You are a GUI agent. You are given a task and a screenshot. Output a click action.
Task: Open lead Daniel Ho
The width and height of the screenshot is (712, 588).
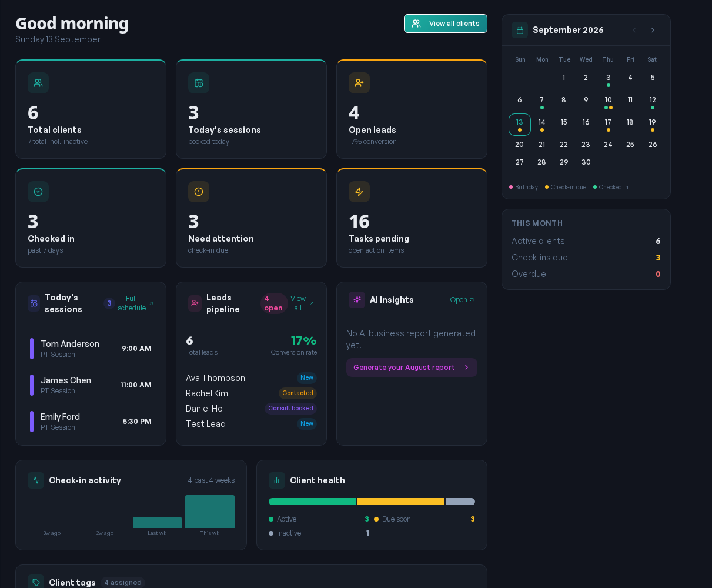(x=251, y=409)
